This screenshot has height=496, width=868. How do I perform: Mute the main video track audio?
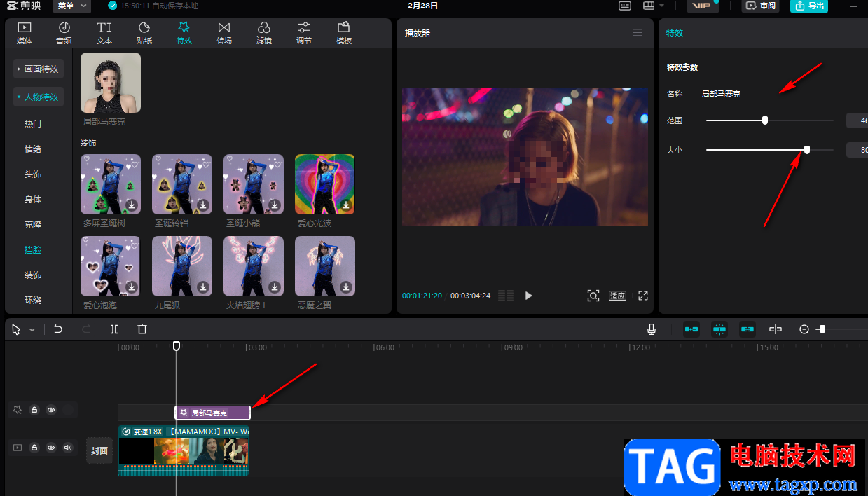coord(68,448)
